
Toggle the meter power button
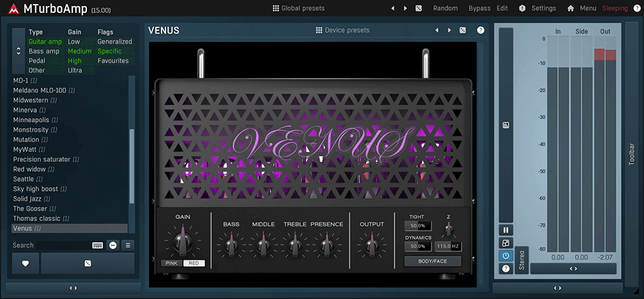pyautogui.click(x=506, y=255)
